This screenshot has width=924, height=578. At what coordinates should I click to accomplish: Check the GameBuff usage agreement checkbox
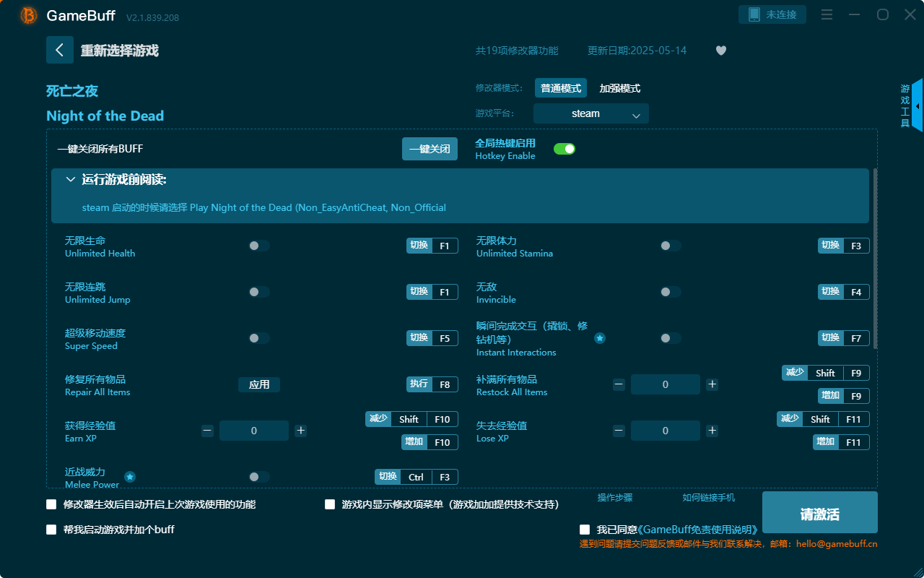pyautogui.click(x=584, y=529)
